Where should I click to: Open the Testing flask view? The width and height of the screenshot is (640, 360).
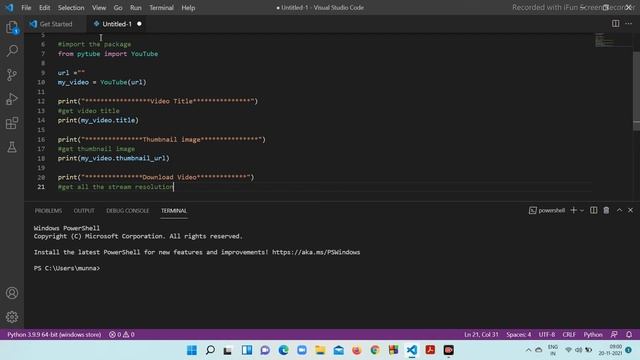pyautogui.click(x=12, y=147)
